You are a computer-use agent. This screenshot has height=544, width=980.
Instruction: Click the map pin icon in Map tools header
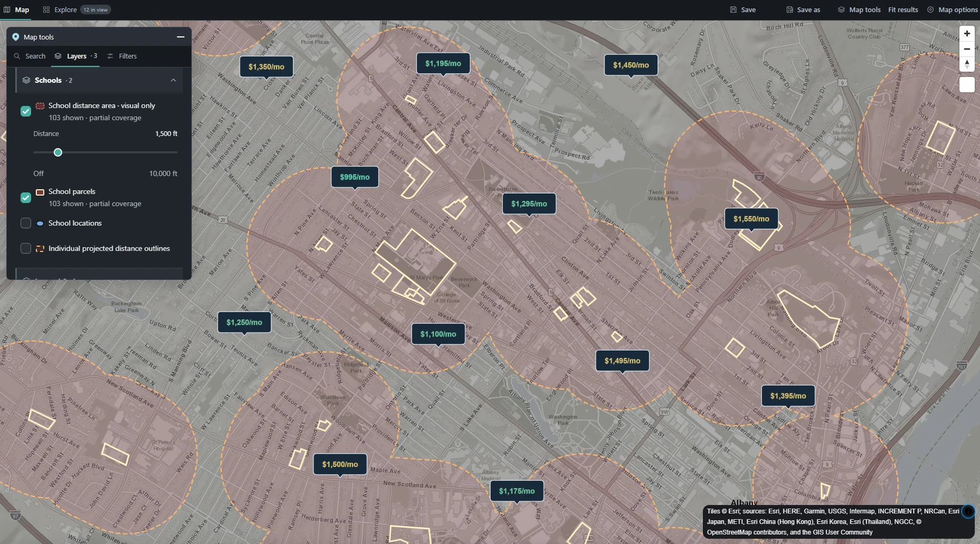click(x=16, y=37)
